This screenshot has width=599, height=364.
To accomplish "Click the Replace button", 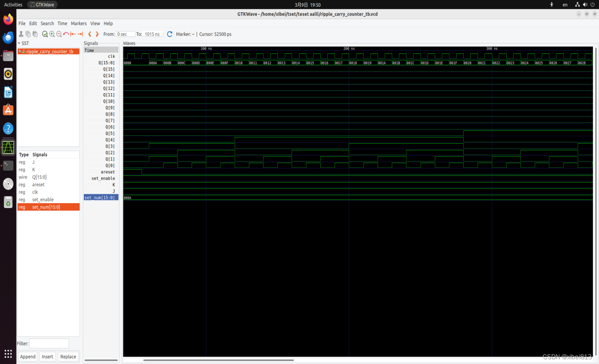I will click(x=68, y=356).
